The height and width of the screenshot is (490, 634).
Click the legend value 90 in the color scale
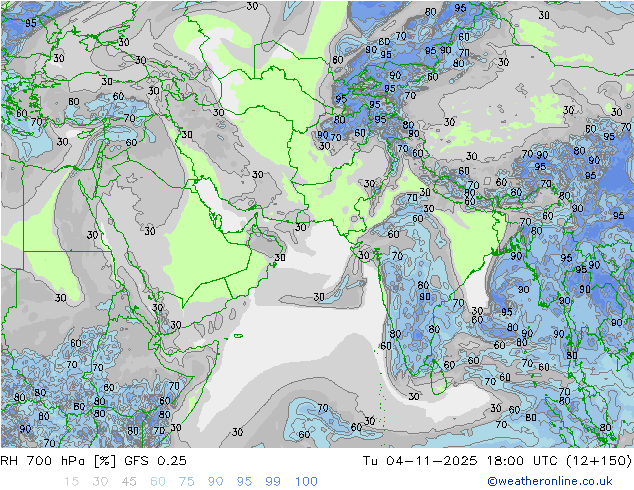click(215, 482)
